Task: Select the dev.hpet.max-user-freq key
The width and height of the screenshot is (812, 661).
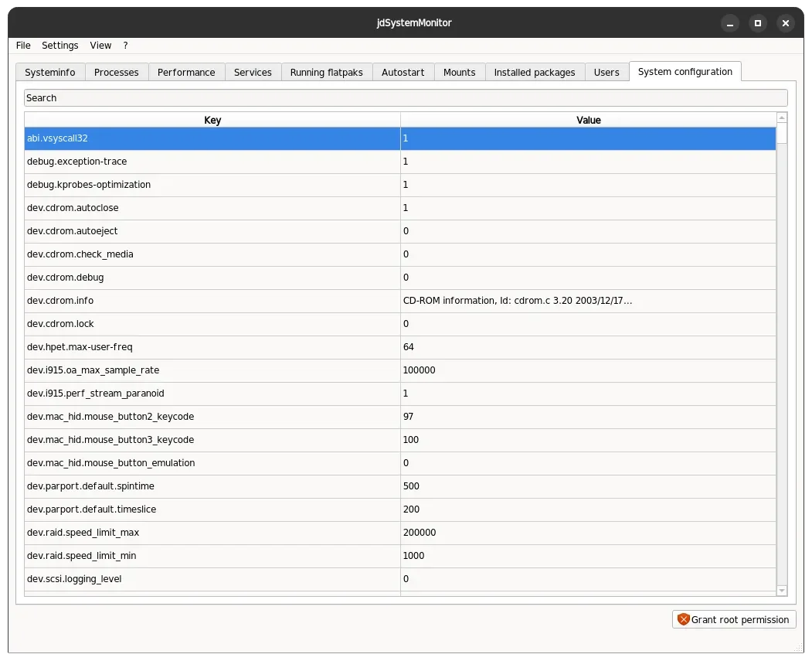Action: 212,347
